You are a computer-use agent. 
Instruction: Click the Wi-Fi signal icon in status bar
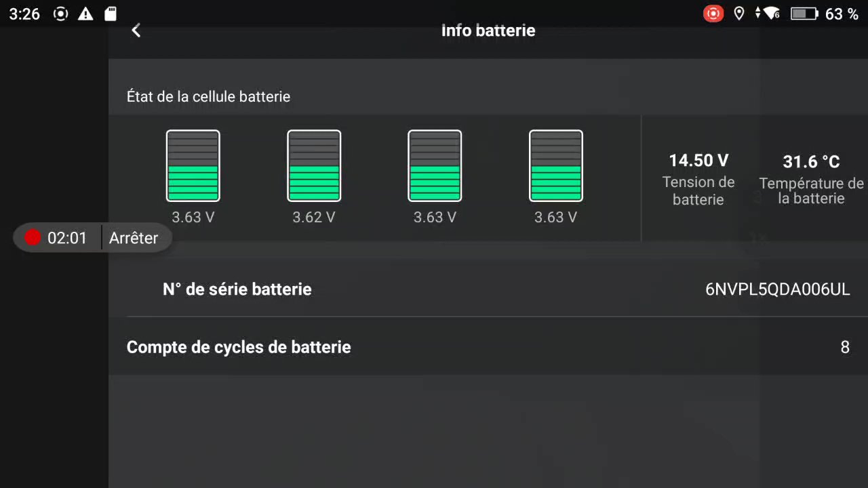click(x=770, y=14)
